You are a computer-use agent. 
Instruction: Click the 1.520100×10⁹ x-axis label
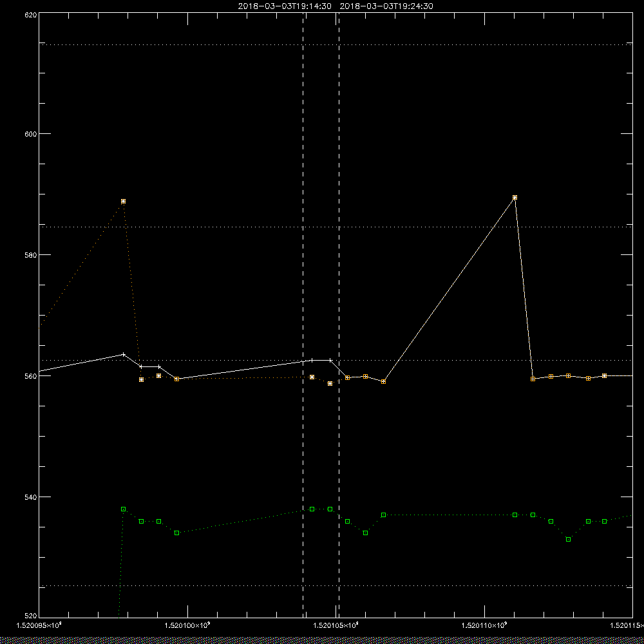(x=187, y=625)
